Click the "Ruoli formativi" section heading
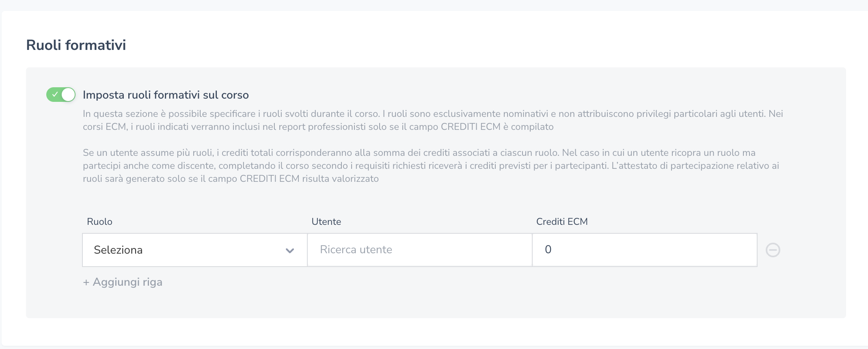 click(x=76, y=45)
